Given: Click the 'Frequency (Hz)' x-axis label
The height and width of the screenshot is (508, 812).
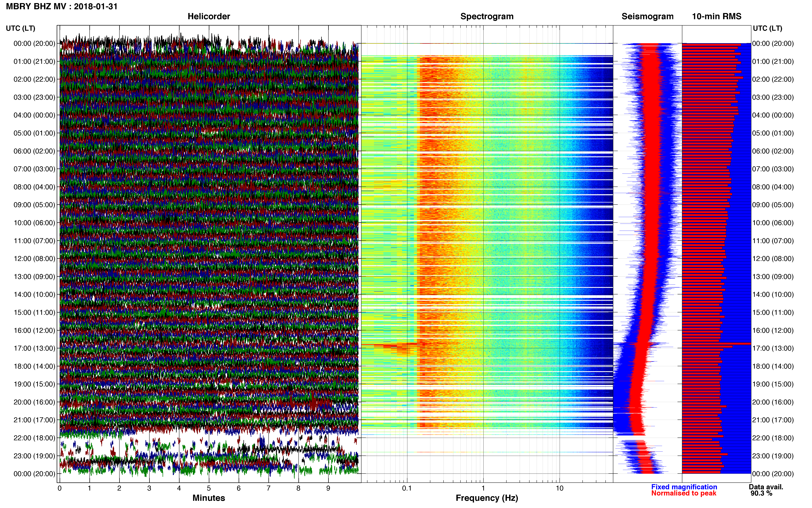Looking at the screenshot, I should click(x=487, y=498).
